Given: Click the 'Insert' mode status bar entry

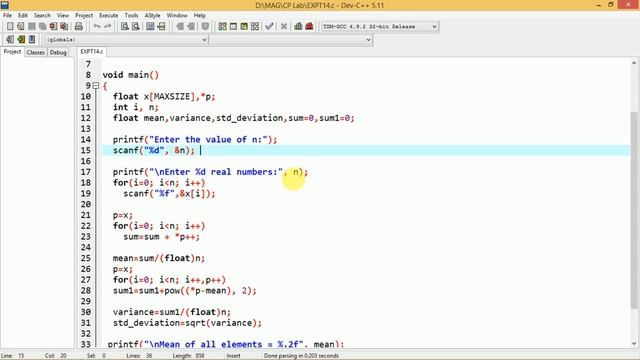Looking at the screenshot, I should click(x=233, y=356).
